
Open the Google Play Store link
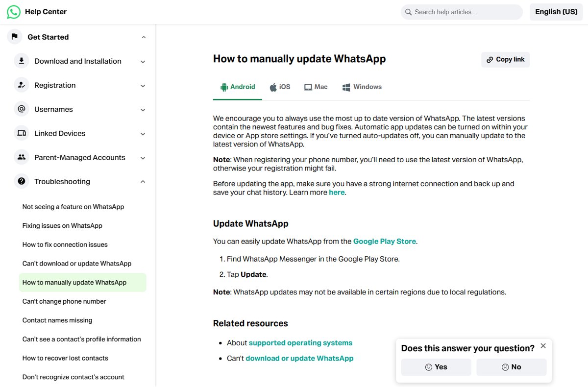pyautogui.click(x=385, y=242)
